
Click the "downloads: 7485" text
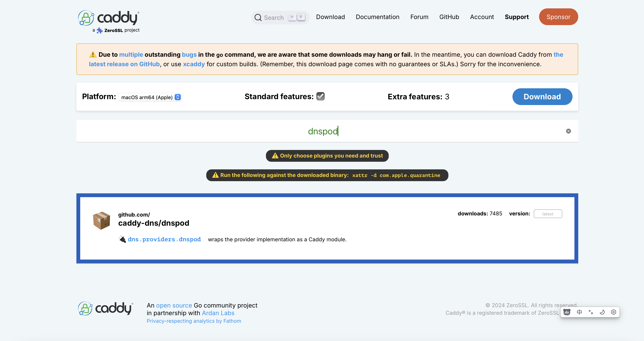(480, 213)
